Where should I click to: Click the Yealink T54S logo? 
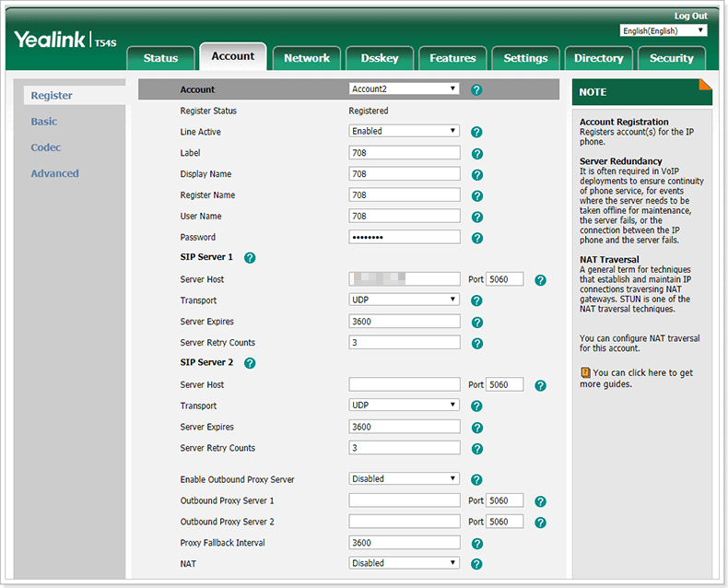(65, 40)
